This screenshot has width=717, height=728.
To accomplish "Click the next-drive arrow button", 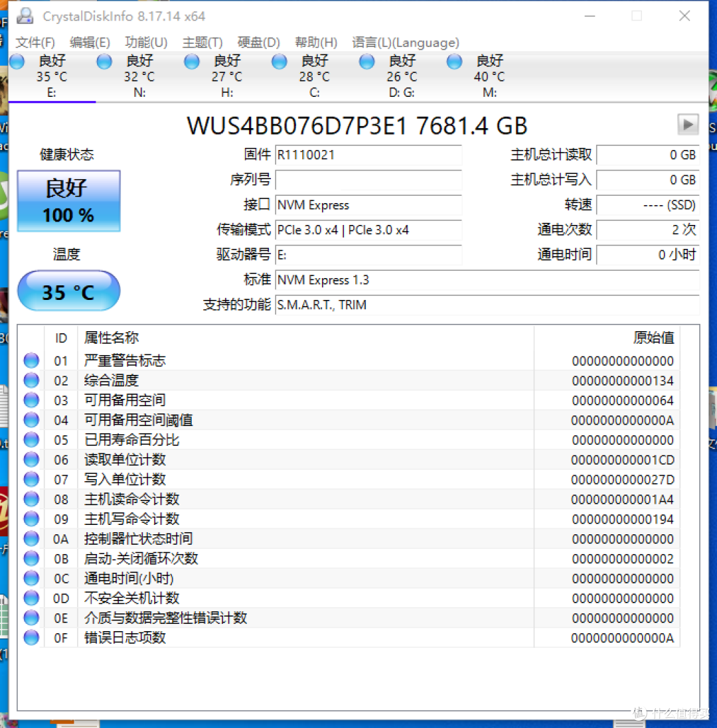I will [688, 124].
